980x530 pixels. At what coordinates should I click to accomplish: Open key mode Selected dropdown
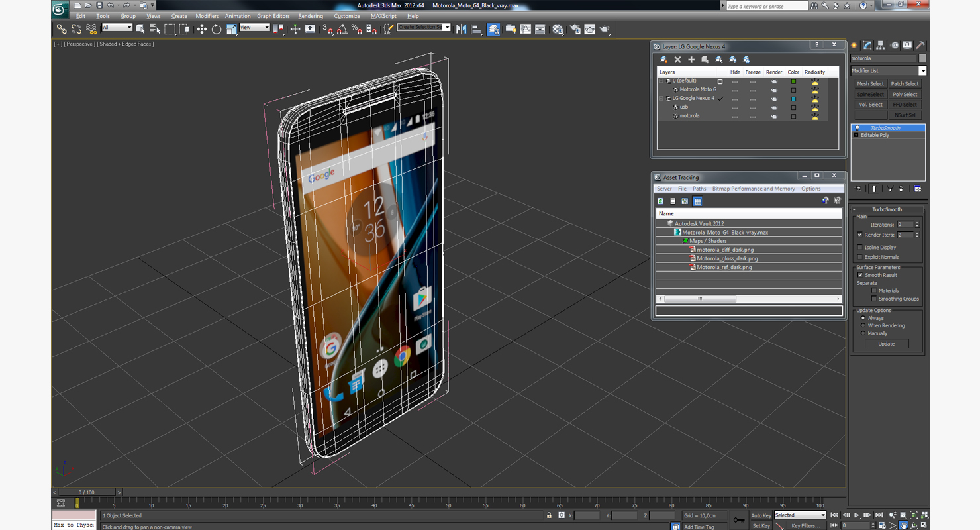801,515
